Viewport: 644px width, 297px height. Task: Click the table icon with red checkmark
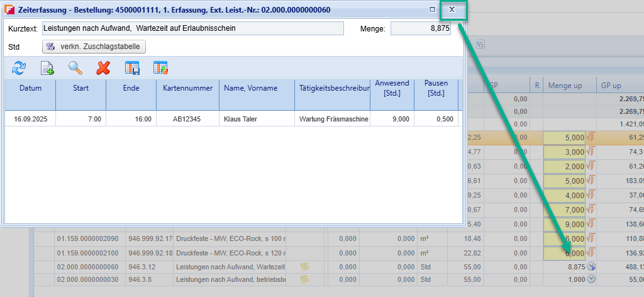click(x=160, y=68)
